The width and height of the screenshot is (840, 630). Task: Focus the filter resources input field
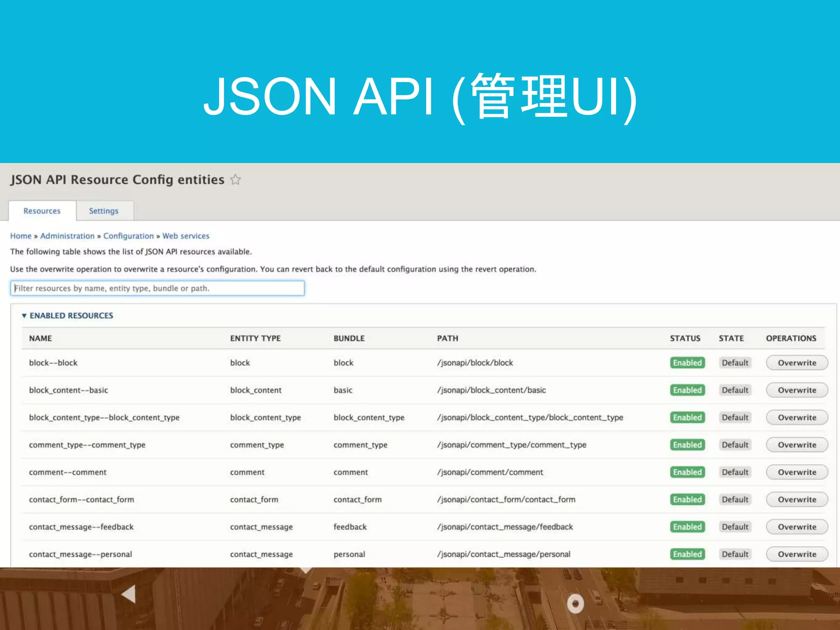click(157, 288)
